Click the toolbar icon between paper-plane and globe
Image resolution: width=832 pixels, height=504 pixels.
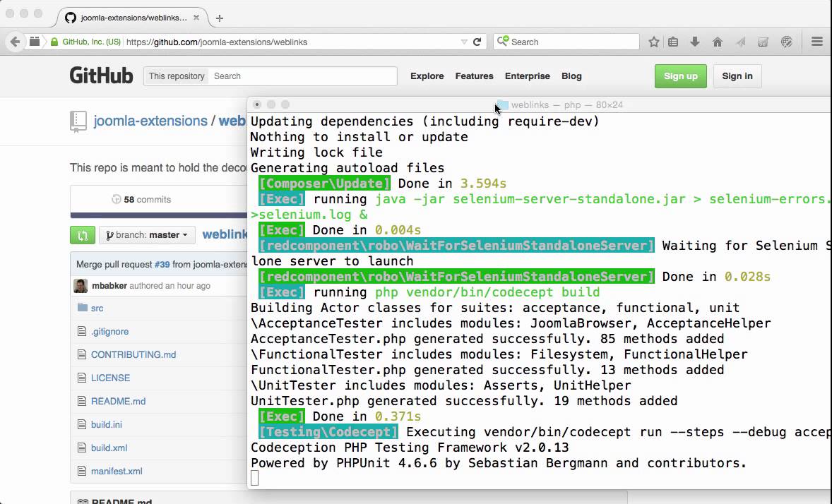click(x=763, y=42)
